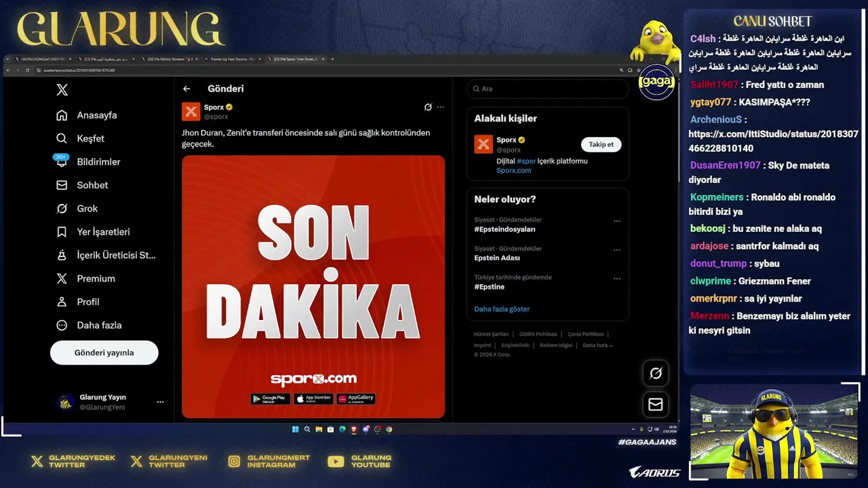Open Bildirimler notifications bell
Viewport: 868px width, 488px height.
(x=88, y=161)
